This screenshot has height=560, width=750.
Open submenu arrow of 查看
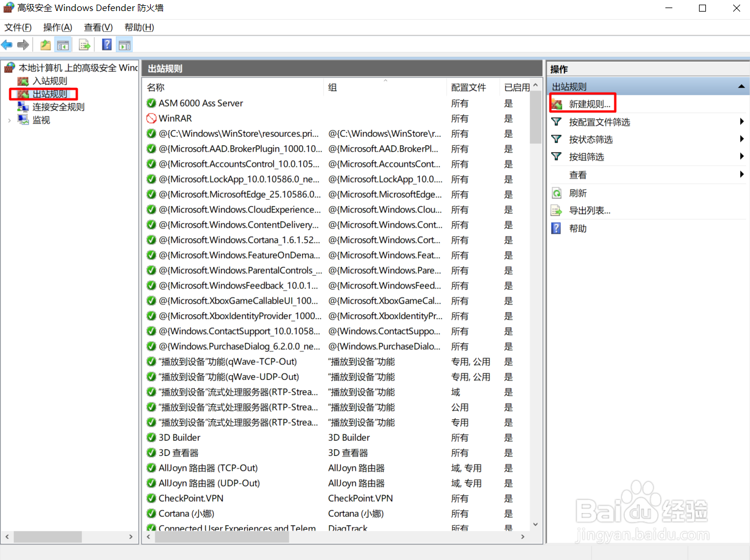(742, 174)
